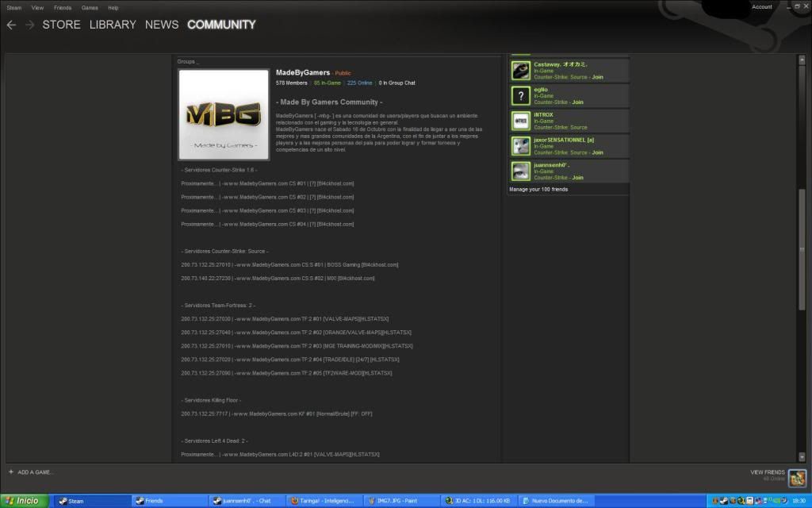Select the L4D:2 #01 VALVE-MAPS server line
812x508 pixels.
(x=280, y=454)
